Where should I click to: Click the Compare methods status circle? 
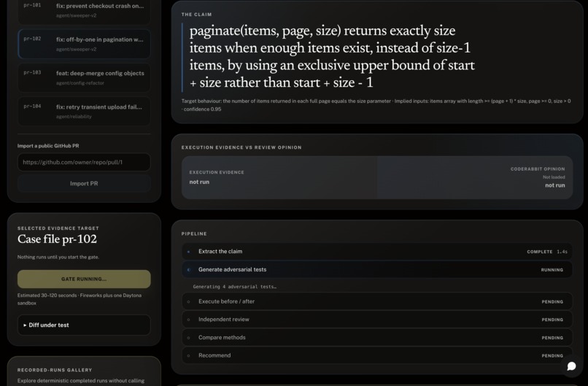189,338
